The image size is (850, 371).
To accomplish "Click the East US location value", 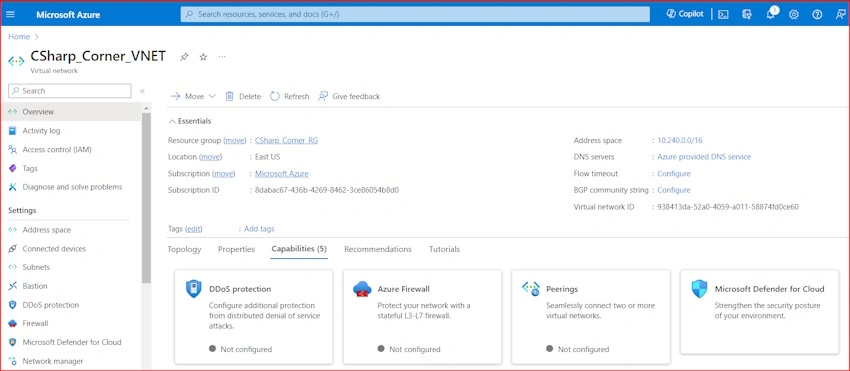I will coord(268,157).
